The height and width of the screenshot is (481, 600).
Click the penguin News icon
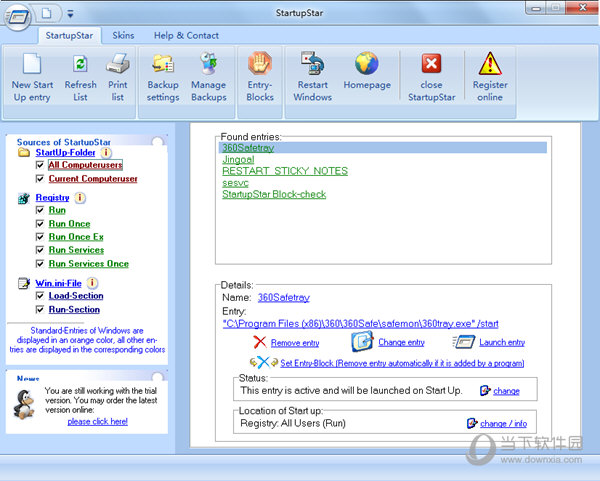pyautogui.click(x=24, y=404)
